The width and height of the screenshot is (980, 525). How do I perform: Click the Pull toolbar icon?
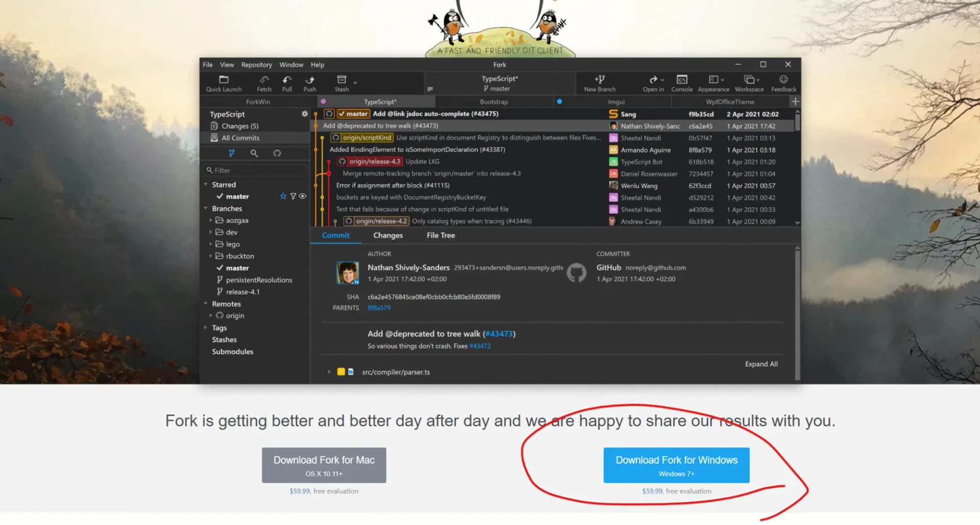(287, 84)
